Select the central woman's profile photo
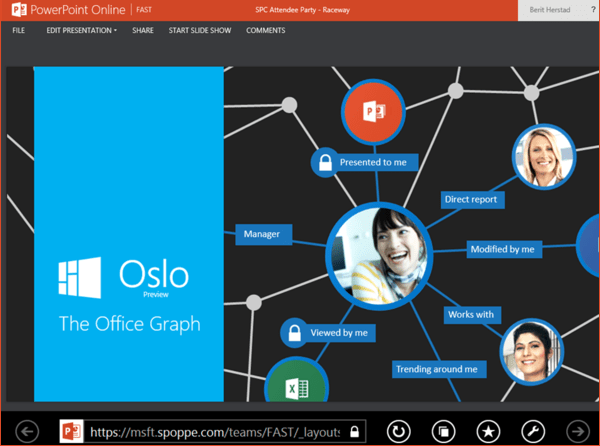 click(378, 251)
